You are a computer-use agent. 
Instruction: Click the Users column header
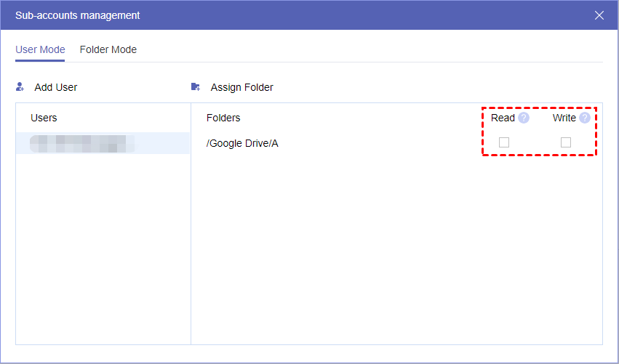tap(44, 118)
